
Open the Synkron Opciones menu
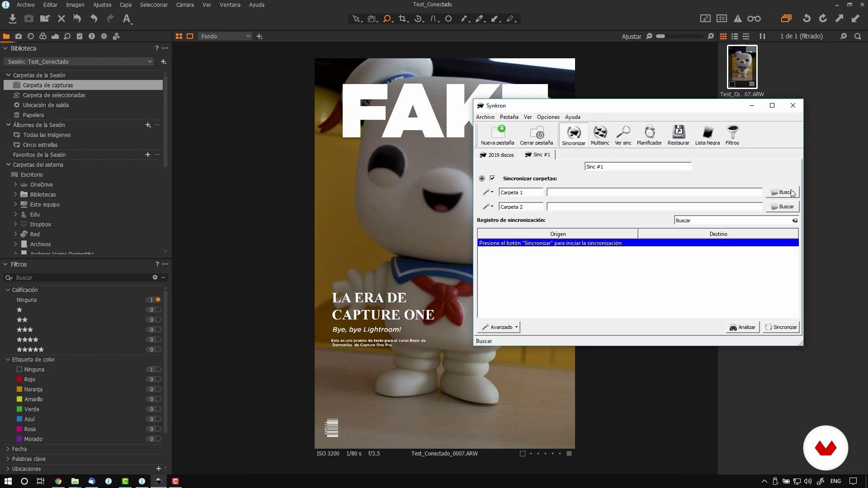[x=548, y=117]
